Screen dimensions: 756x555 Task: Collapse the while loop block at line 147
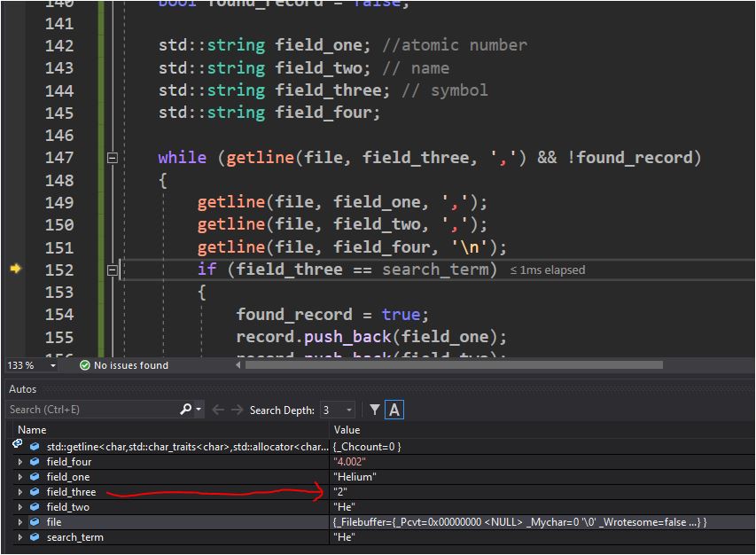(112, 158)
